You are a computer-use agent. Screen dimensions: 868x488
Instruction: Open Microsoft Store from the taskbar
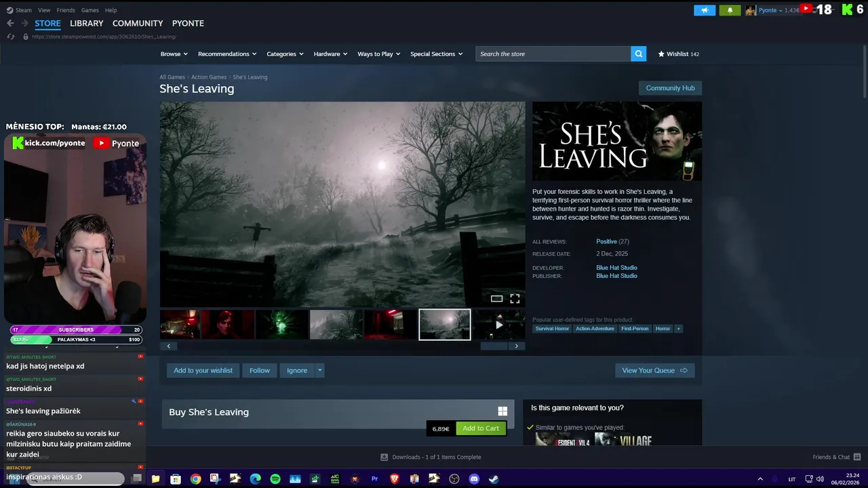(176, 479)
